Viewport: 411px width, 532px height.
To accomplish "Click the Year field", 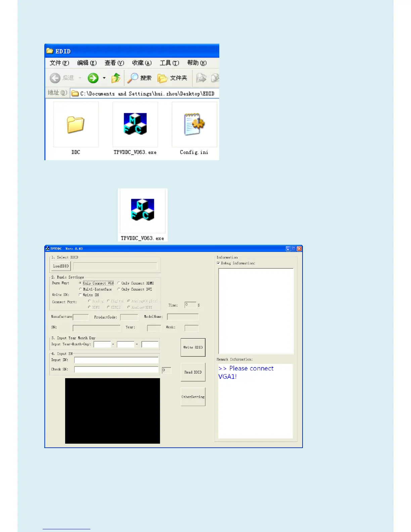I will (x=154, y=328).
